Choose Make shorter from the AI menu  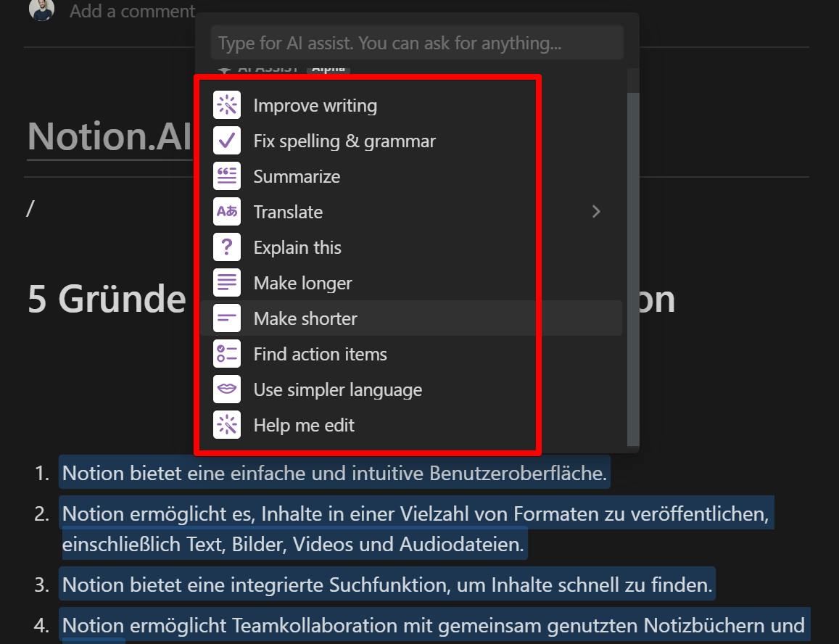click(x=305, y=318)
